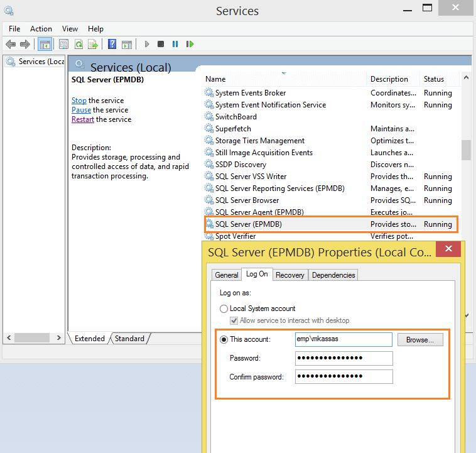Click the gear icon of SwitchBoard service

(209, 116)
